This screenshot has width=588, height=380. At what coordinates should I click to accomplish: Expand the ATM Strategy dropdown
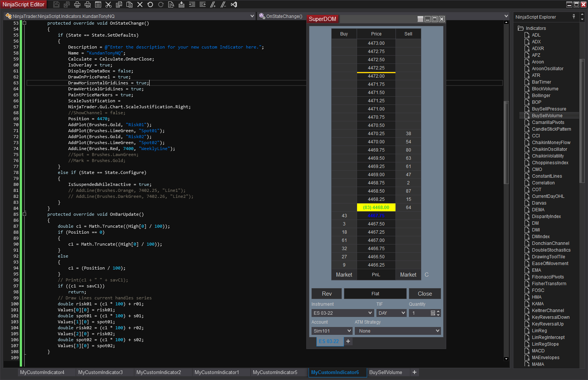(x=398, y=331)
